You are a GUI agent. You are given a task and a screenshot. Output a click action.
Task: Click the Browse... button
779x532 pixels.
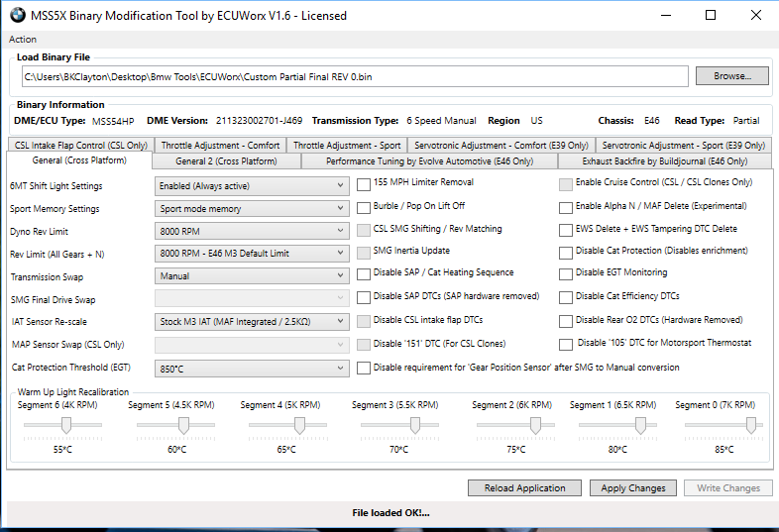[731, 76]
